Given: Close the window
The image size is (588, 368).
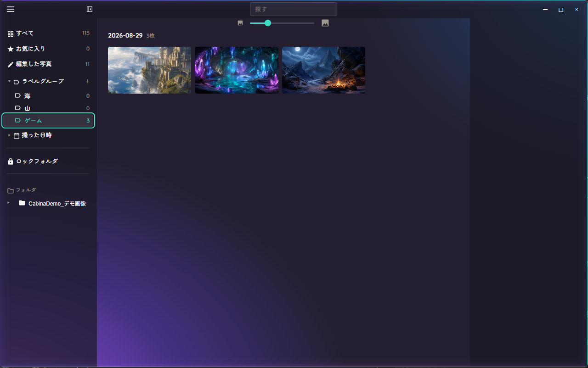Looking at the screenshot, I should pyautogui.click(x=577, y=10).
